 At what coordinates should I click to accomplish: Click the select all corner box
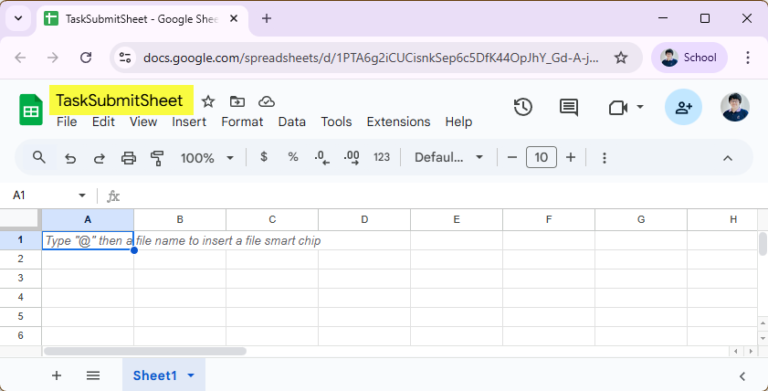pyautogui.click(x=21, y=220)
